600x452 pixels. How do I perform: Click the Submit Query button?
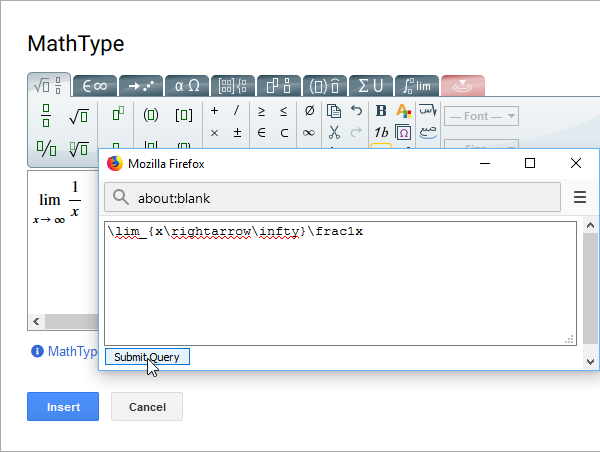(147, 357)
